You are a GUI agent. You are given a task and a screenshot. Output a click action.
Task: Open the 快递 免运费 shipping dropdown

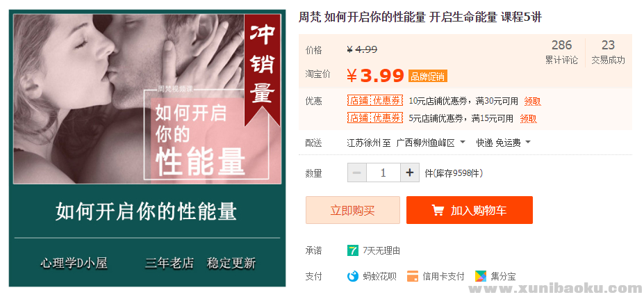point(503,143)
